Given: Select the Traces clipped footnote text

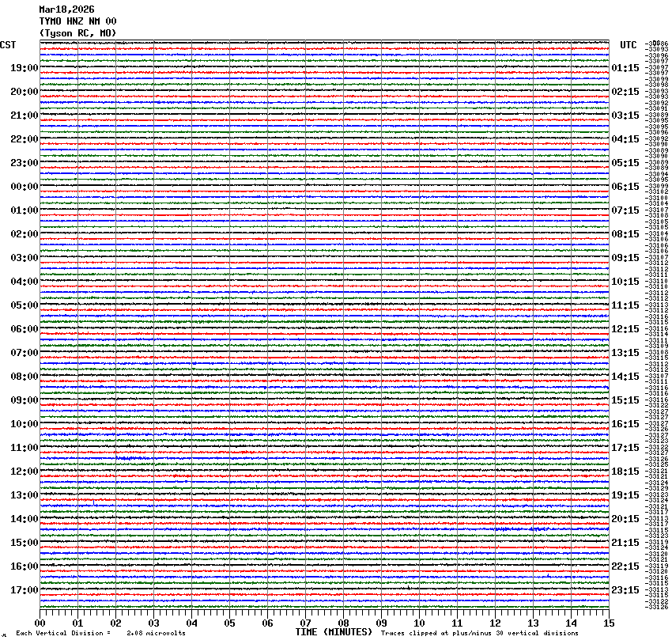Looking at the screenshot, I should (479, 633).
